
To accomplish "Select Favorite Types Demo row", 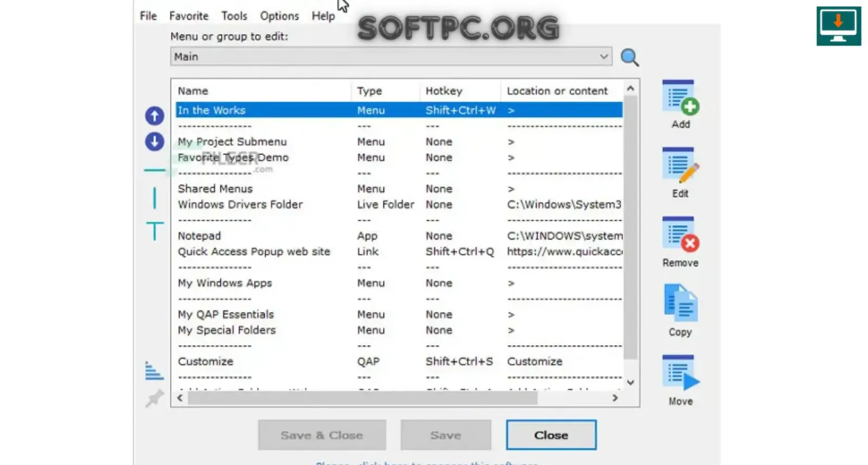I will (399, 157).
